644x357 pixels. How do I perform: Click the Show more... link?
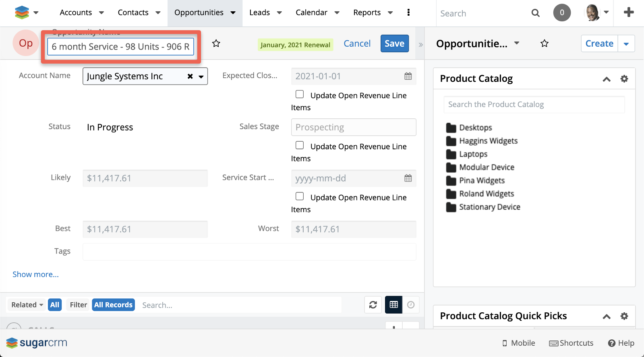point(35,274)
